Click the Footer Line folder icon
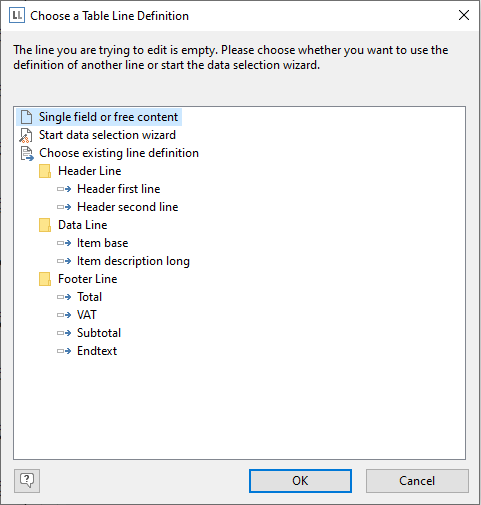Screen dimensions: 481x505 (x=45, y=279)
